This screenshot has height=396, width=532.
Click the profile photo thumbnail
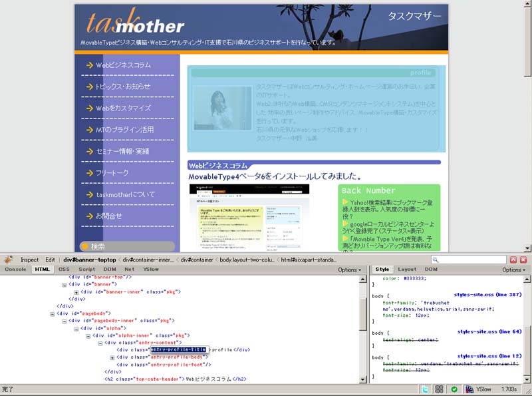222,108
